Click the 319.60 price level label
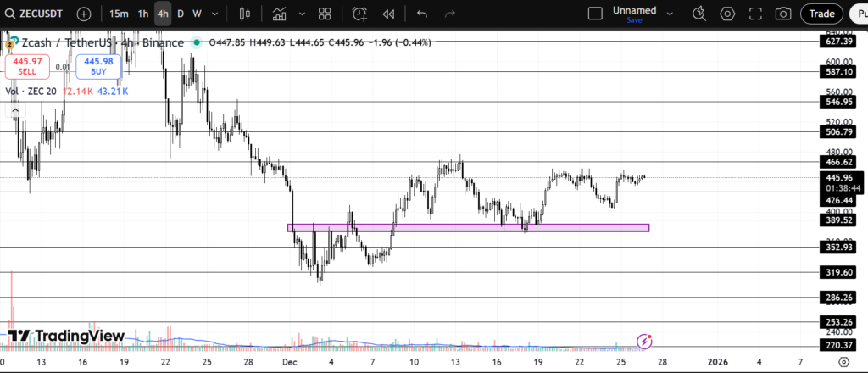The width and height of the screenshot is (868, 373). [x=839, y=272]
